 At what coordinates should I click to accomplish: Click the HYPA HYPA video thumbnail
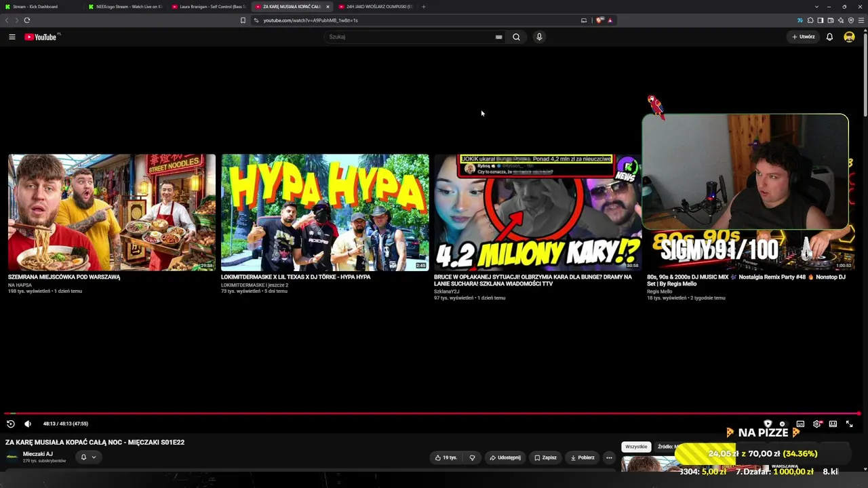pyautogui.click(x=325, y=212)
